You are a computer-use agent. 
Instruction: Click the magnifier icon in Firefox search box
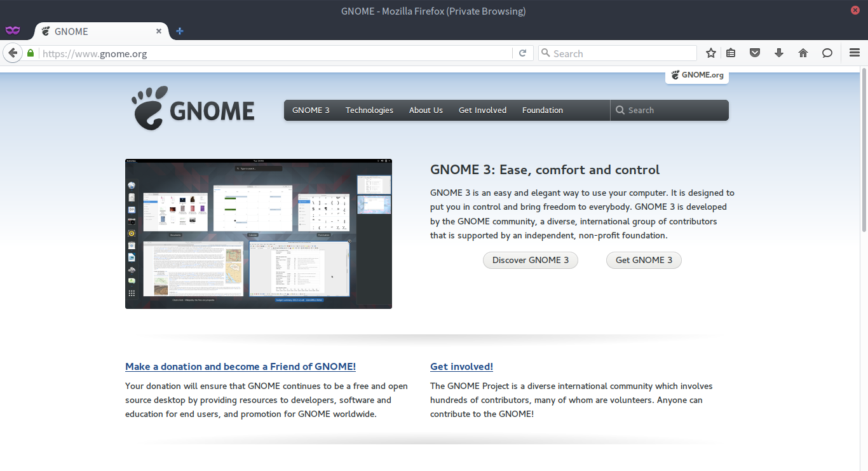545,53
